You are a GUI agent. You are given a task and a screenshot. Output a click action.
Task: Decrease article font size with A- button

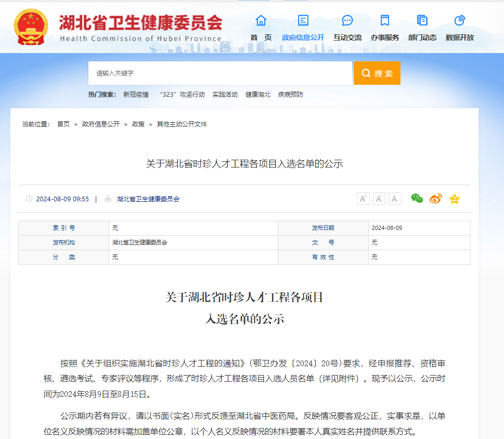[x=379, y=199]
